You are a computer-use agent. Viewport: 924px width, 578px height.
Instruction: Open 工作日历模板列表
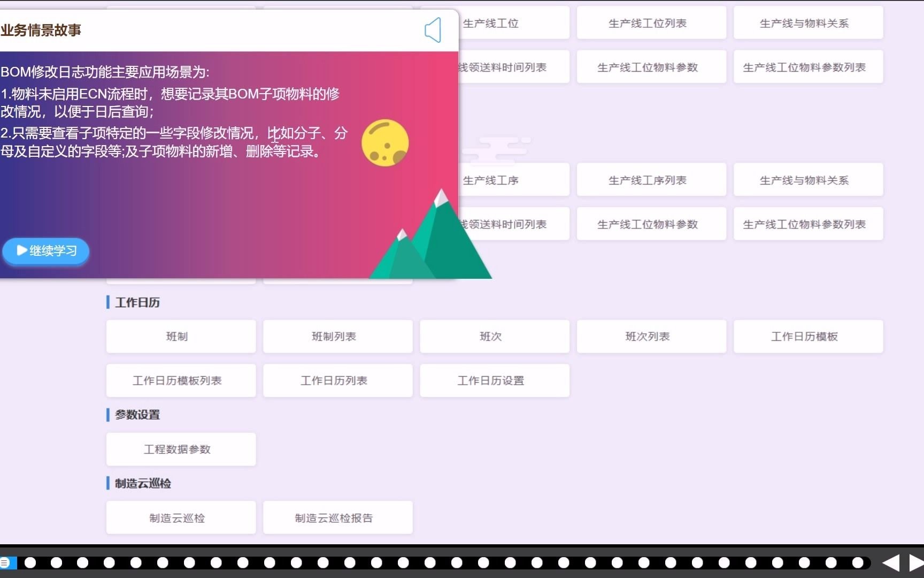181,381
